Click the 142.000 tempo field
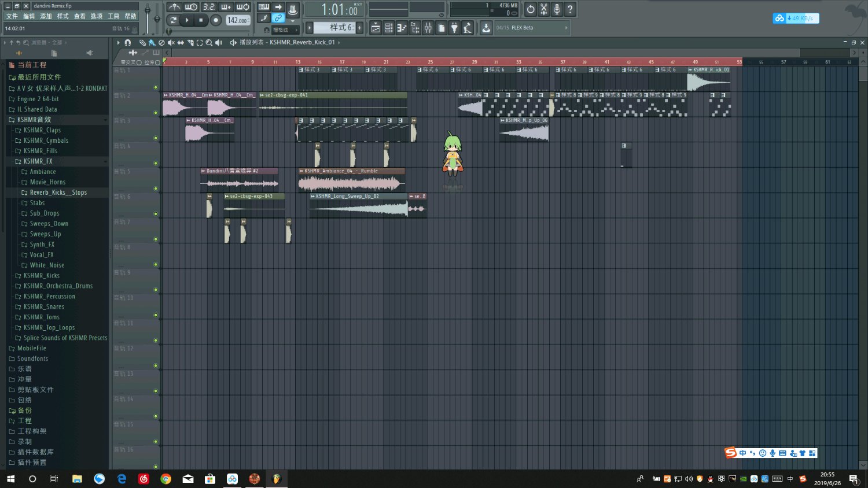 click(x=237, y=20)
